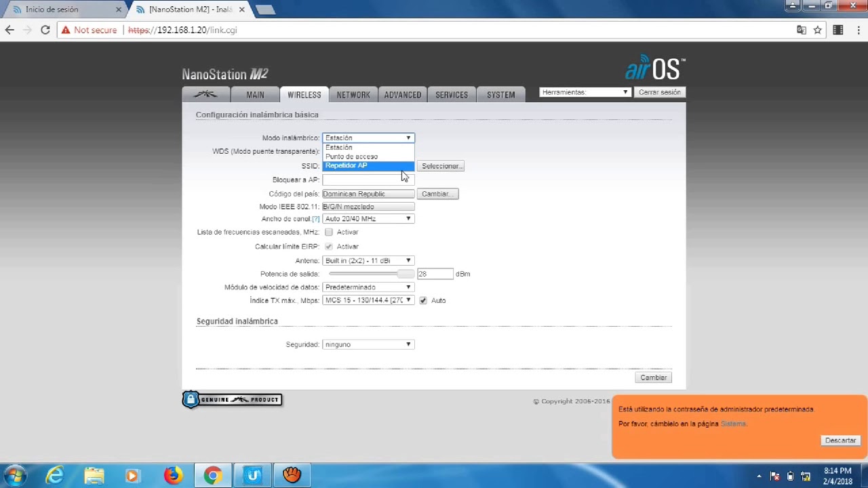Reload the page with refresh icon
This screenshot has height=488, width=868.
(45, 30)
